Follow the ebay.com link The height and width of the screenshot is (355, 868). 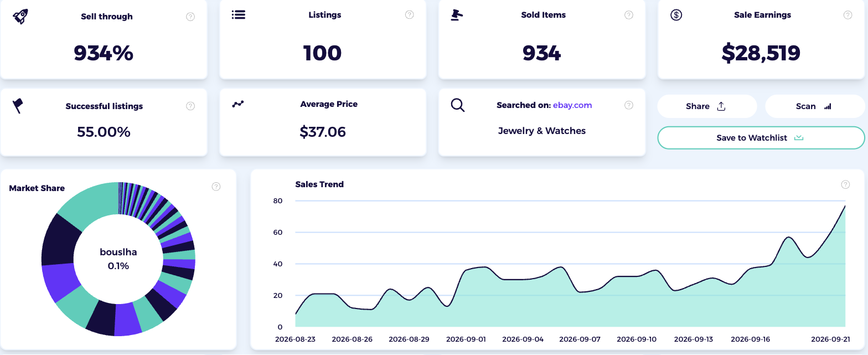572,105
